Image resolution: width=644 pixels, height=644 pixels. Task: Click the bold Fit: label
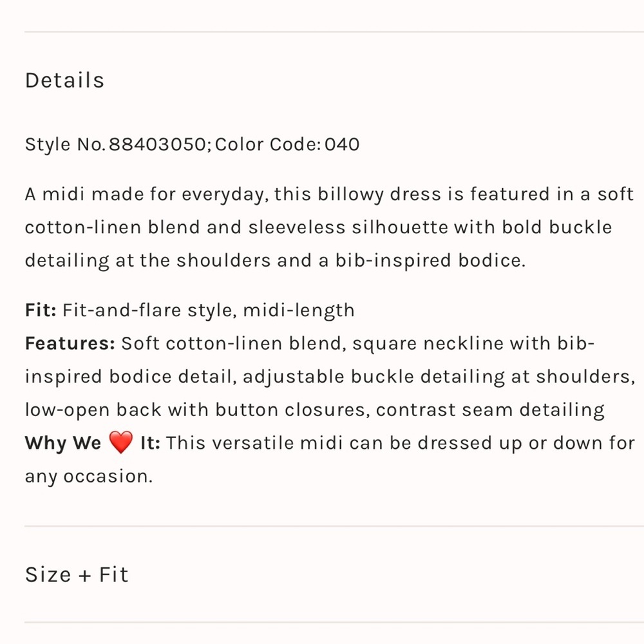point(41,310)
